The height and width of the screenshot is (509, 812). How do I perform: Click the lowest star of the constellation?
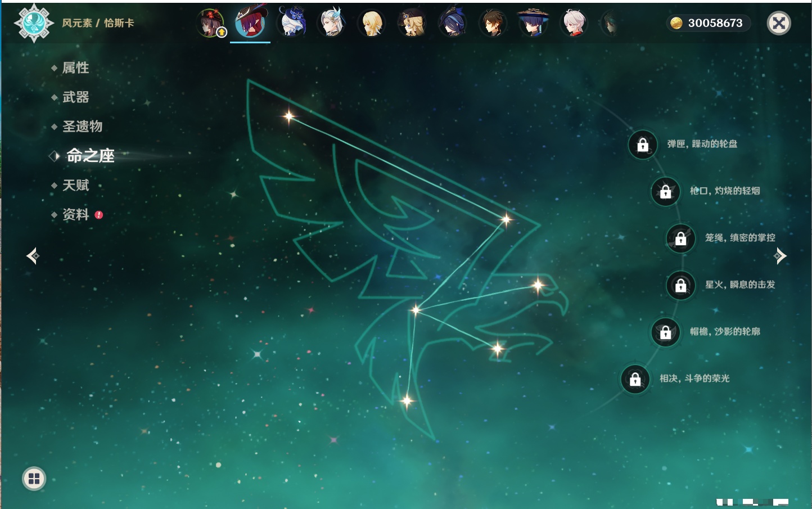[407, 401]
